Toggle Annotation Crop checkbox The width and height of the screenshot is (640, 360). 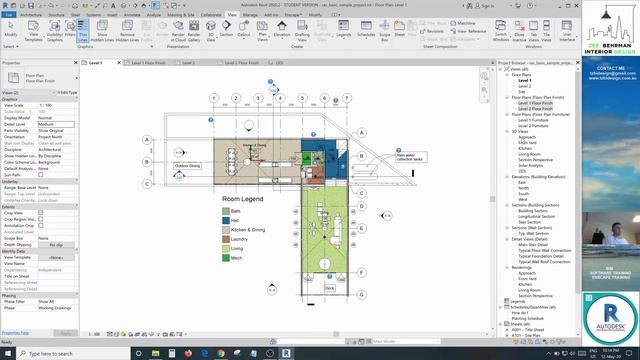[41, 225]
